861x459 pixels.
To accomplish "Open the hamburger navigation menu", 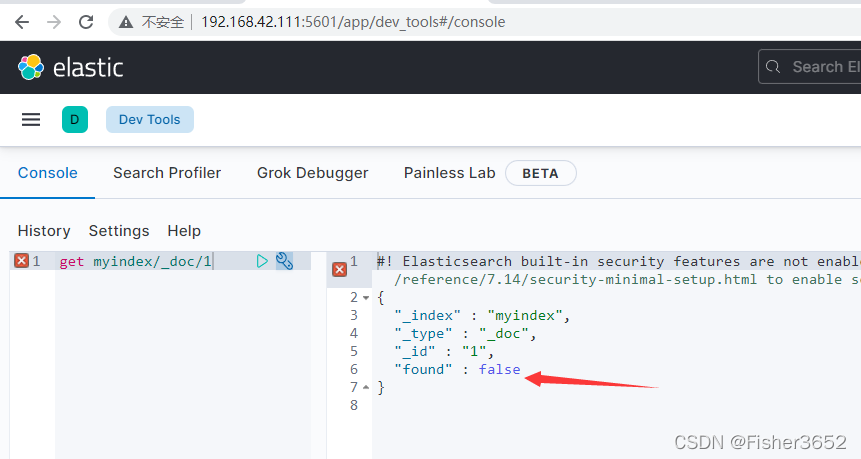I will (x=31, y=119).
